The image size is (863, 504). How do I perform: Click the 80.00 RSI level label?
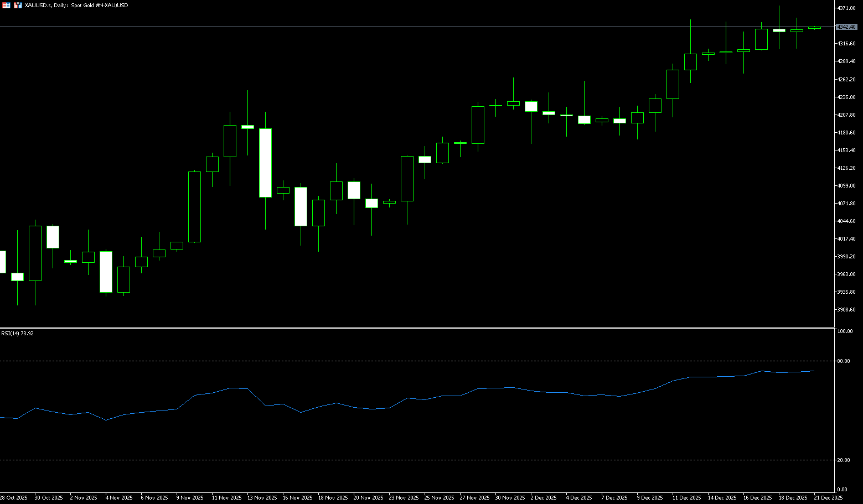pyautogui.click(x=844, y=361)
